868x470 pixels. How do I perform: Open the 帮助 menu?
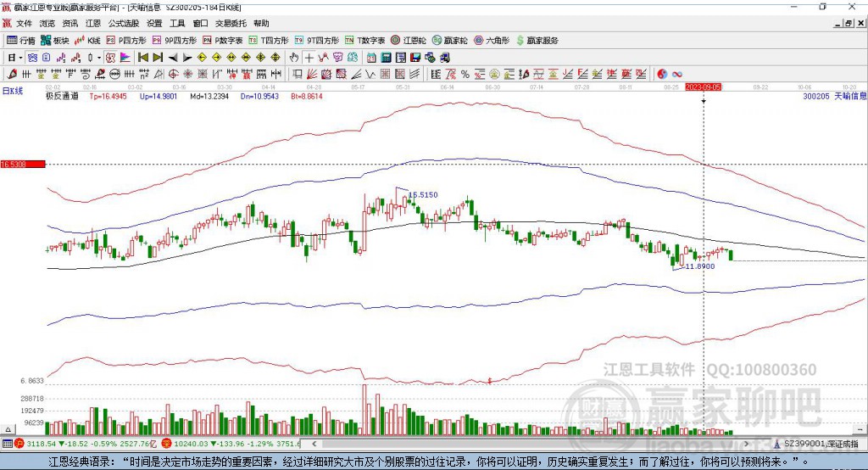(x=261, y=23)
